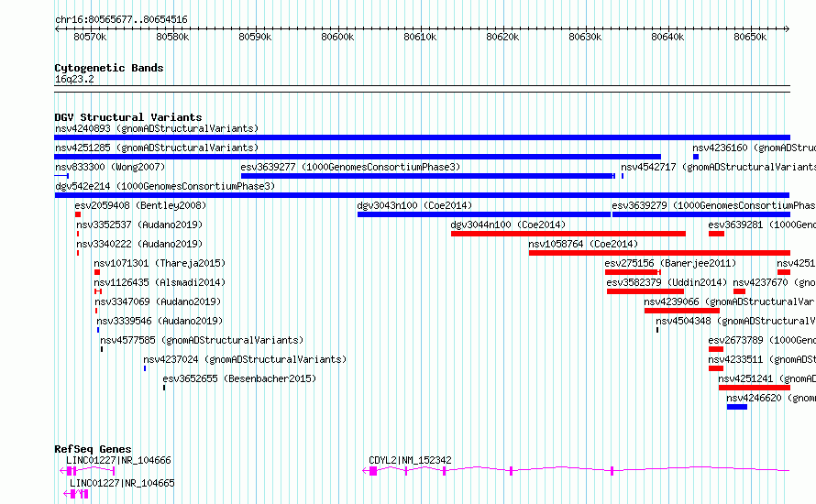Click esv3639277 1000Genomes variant label

pyautogui.click(x=350, y=167)
